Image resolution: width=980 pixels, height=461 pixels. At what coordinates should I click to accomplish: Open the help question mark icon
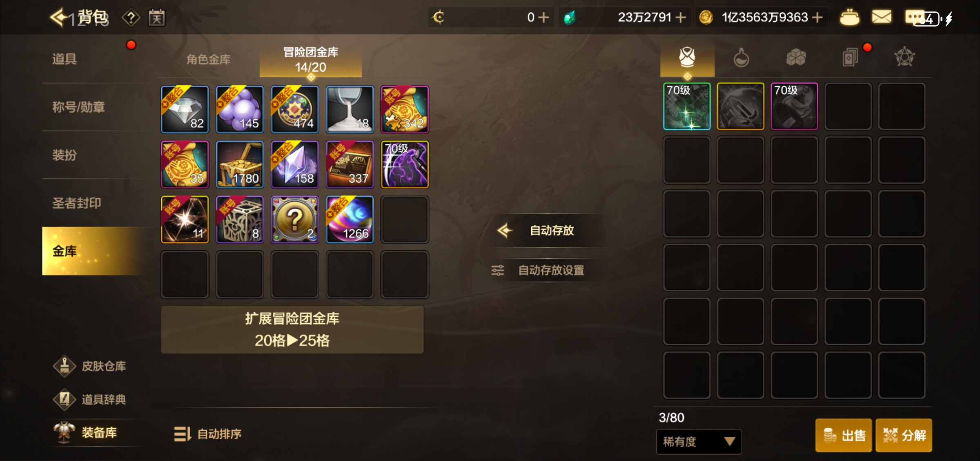click(131, 18)
